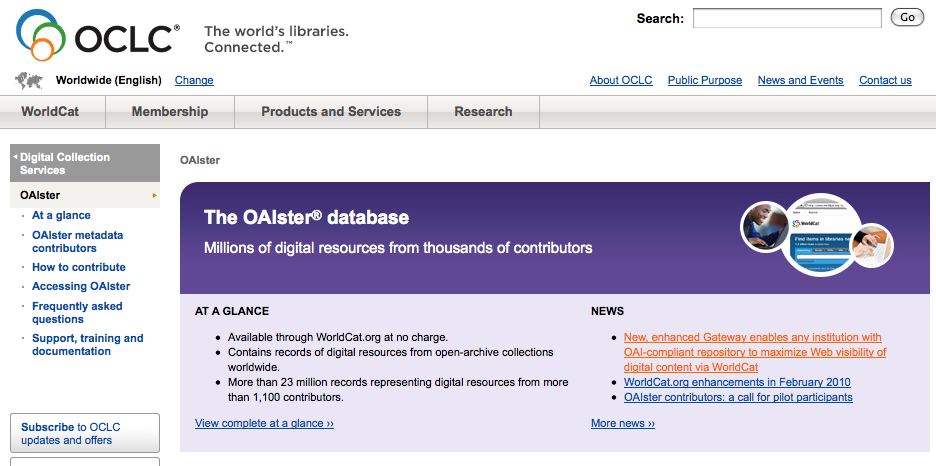Viewport: 936px width, 466px height.
Task: Click the OAIster breadcrumb text
Action: coord(200,160)
